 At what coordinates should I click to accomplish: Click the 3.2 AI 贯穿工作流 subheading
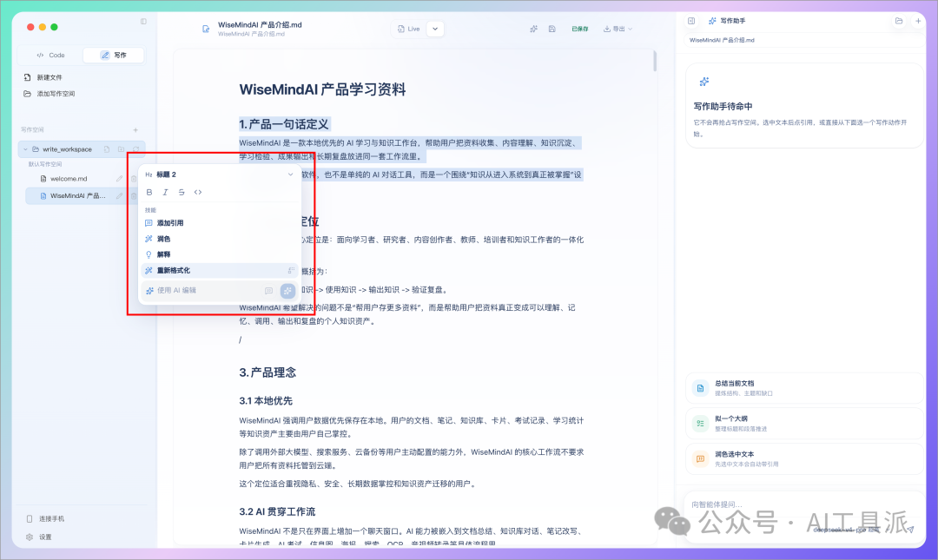pos(277,511)
